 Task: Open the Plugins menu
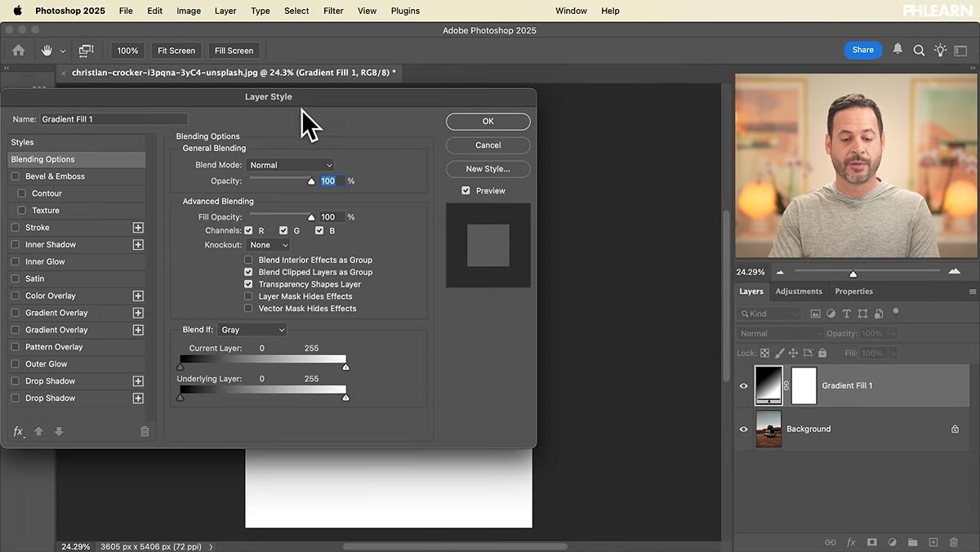tap(405, 11)
